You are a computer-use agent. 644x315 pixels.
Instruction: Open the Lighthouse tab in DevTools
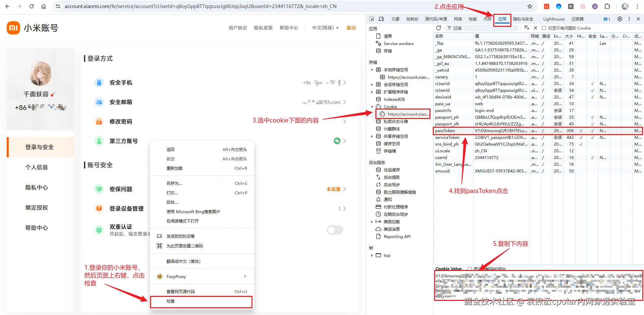point(554,19)
